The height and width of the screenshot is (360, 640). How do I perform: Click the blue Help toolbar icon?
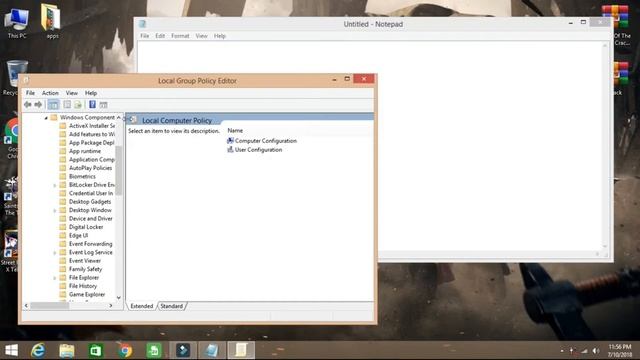92,104
